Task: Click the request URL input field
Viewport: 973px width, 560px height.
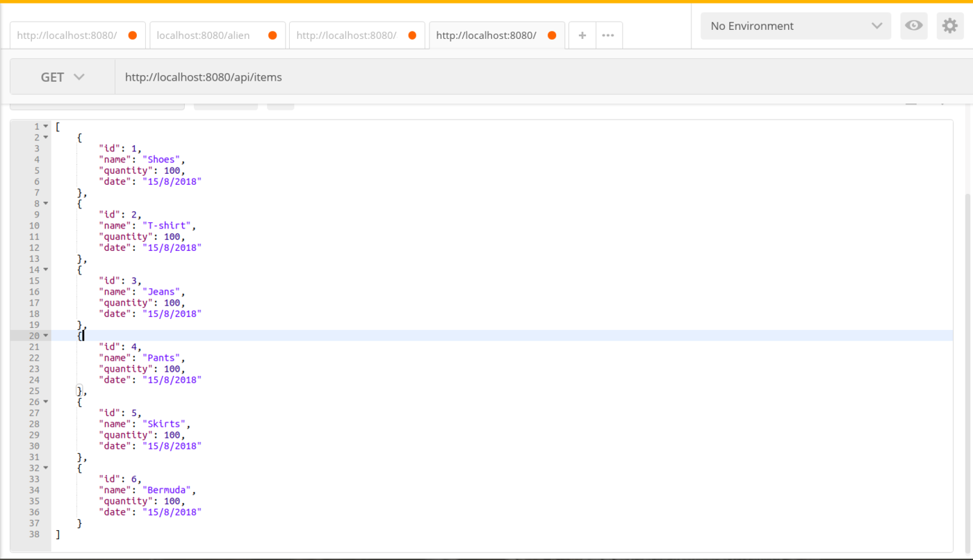Action: [347, 76]
